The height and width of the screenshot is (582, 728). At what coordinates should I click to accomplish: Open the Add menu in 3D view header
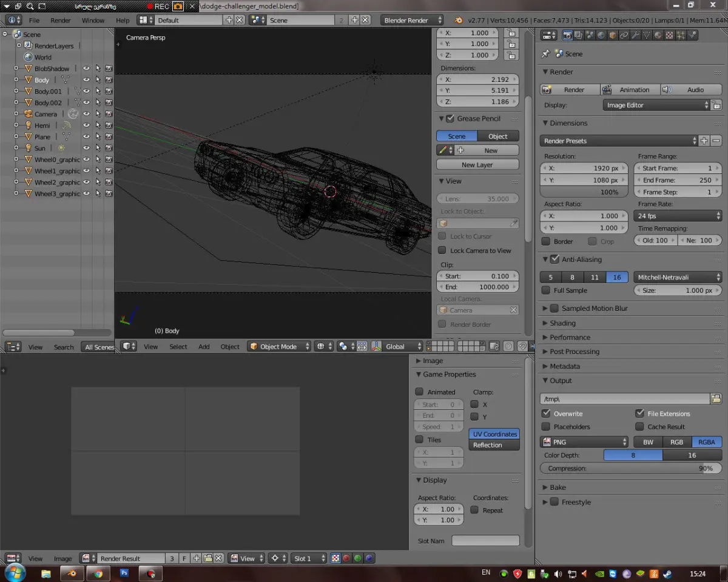click(204, 347)
